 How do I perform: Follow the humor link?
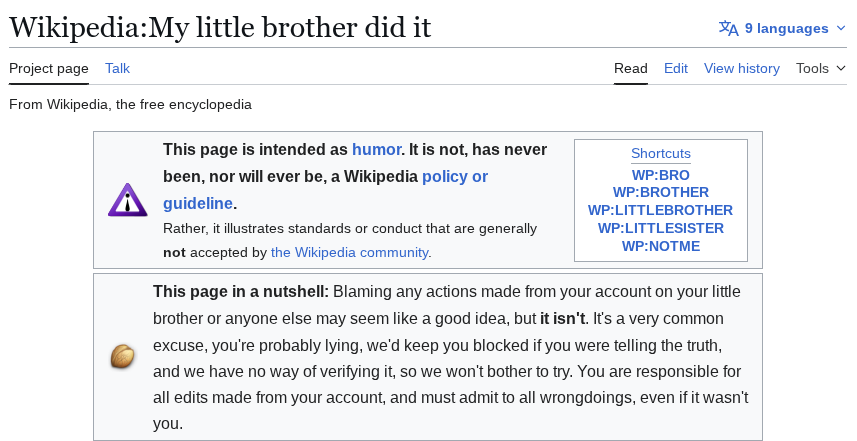coord(376,150)
